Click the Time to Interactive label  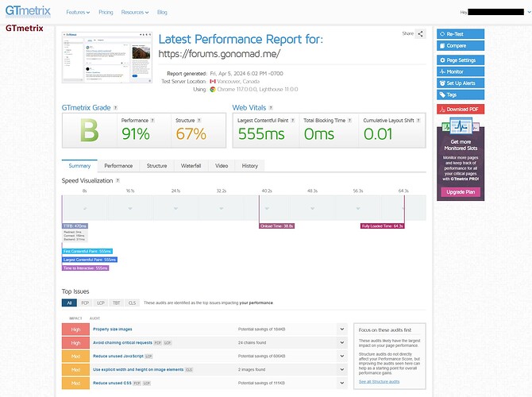tap(86, 268)
